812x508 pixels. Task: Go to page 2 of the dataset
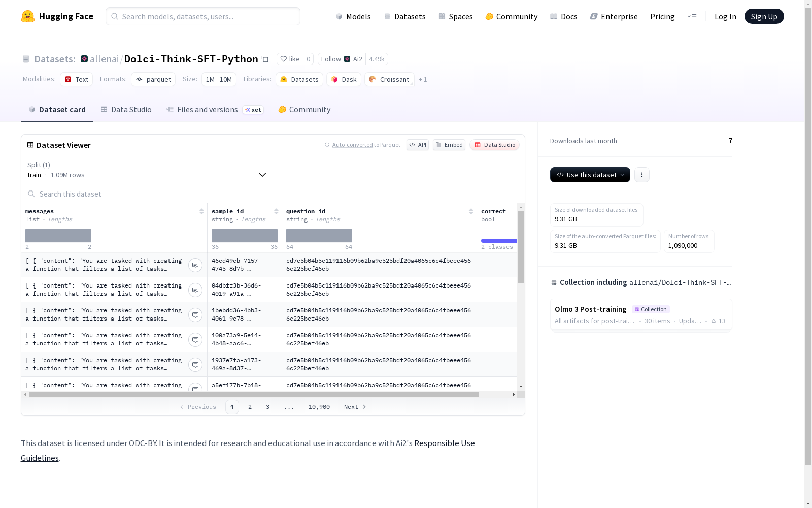[250, 407]
